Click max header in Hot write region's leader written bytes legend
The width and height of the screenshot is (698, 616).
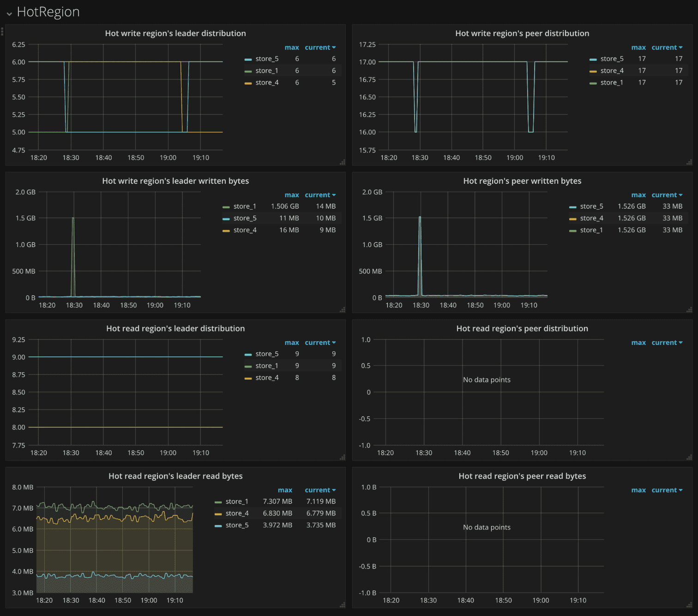click(291, 195)
